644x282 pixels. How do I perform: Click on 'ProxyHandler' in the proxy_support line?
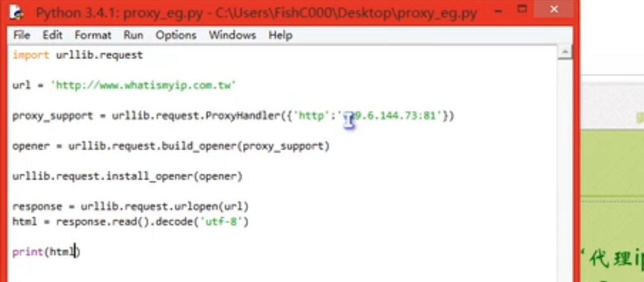pos(243,116)
